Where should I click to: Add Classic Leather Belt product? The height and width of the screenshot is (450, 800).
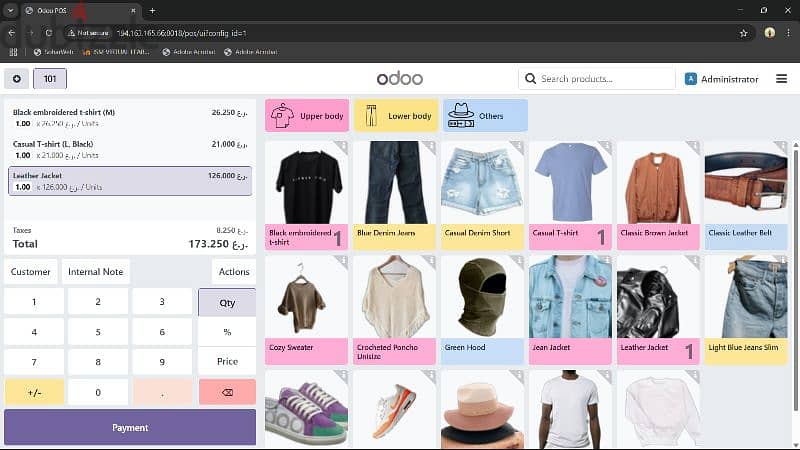(746, 195)
